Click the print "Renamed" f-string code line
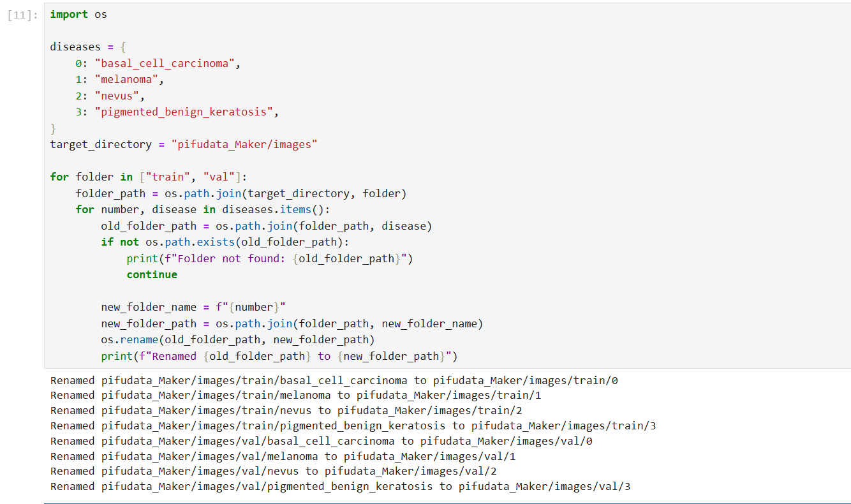 click(279, 356)
